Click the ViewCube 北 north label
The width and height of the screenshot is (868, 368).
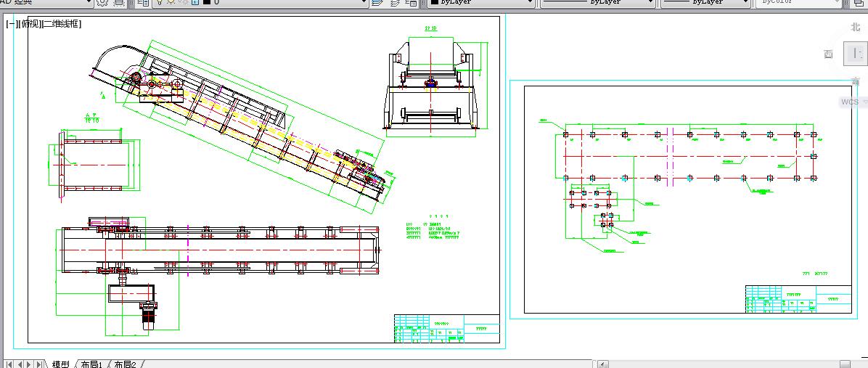[x=855, y=27]
